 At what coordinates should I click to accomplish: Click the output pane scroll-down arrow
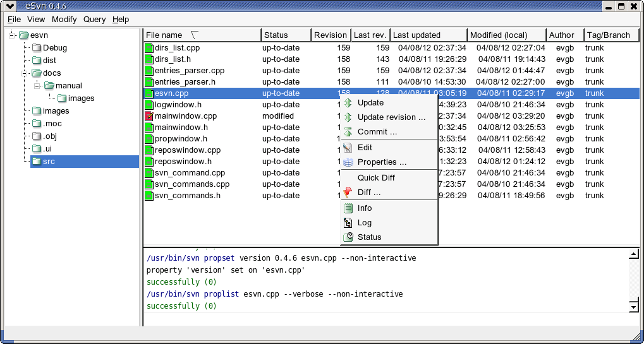[x=634, y=307]
